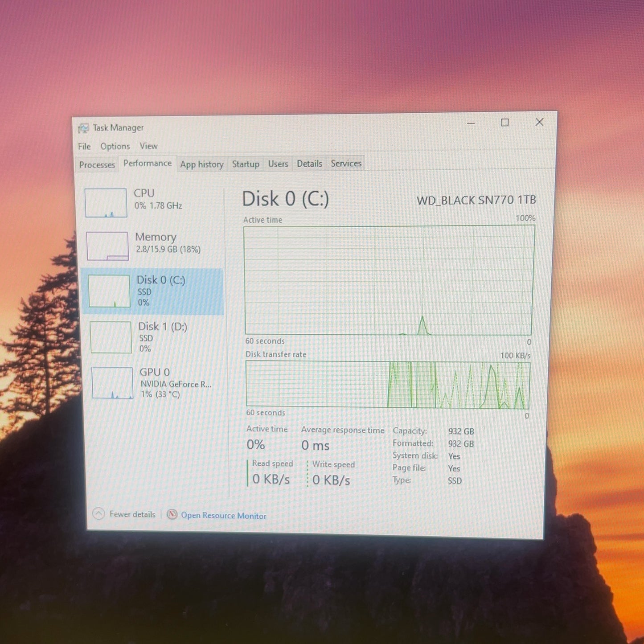
Task: Open the File menu
Action: pyautogui.click(x=84, y=146)
